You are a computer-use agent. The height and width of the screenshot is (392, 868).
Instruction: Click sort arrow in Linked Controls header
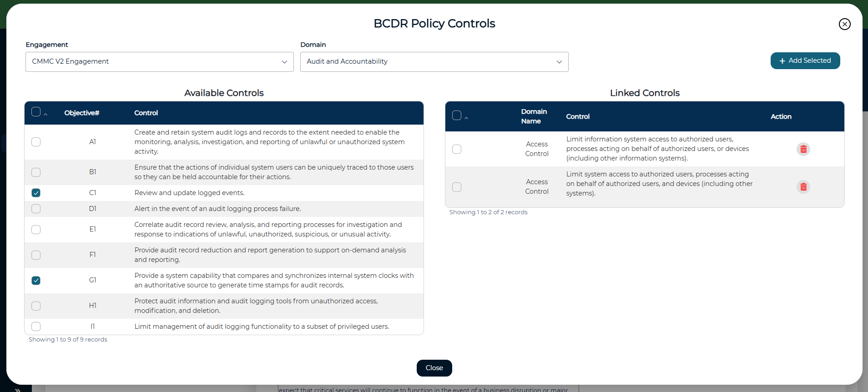tap(466, 118)
